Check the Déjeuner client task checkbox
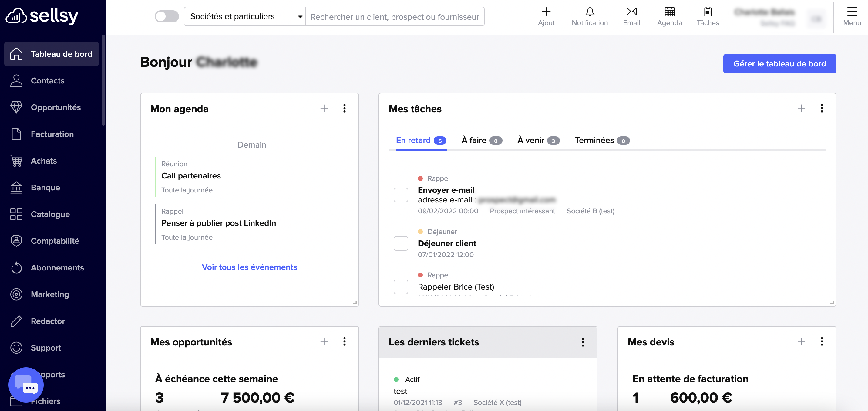 pos(401,243)
